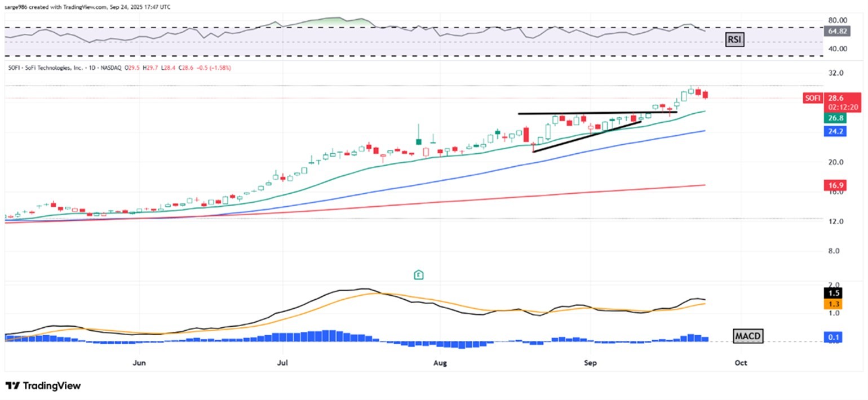Click the TradingView logo at bottom left
This screenshot has height=400, width=868.
pos(42,386)
